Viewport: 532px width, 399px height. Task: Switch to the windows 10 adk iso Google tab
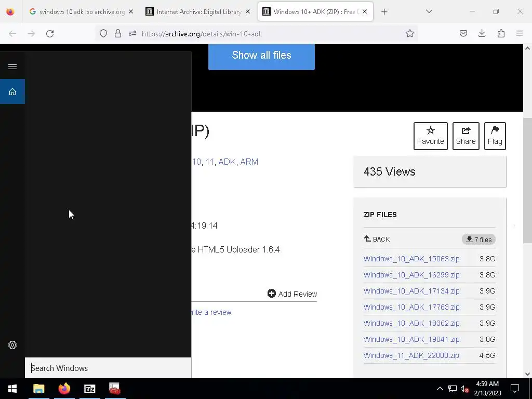(x=82, y=12)
